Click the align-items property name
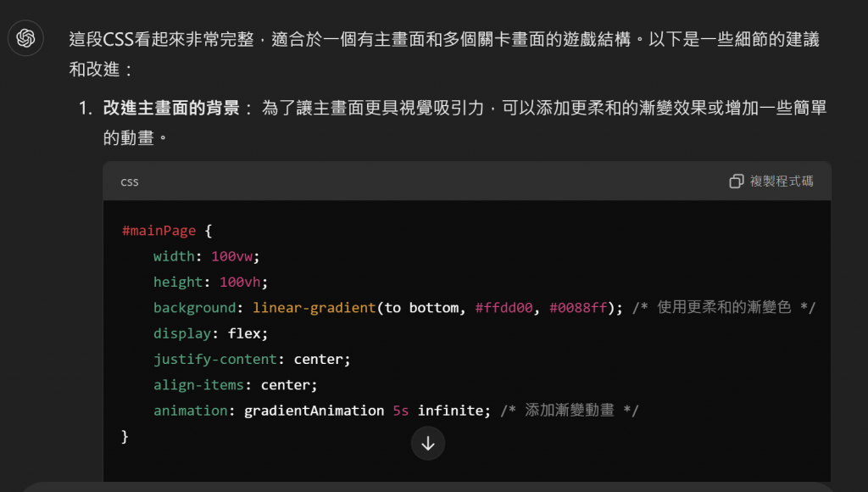Viewport: 868px width, 492px height. tap(198, 385)
